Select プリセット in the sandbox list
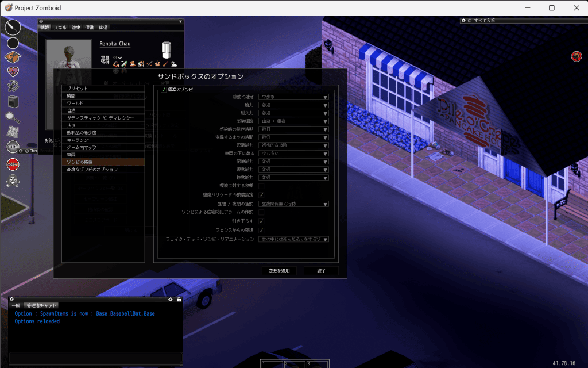Image resolution: width=588 pixels, height=368 pixels. click(x=103, y=89)
